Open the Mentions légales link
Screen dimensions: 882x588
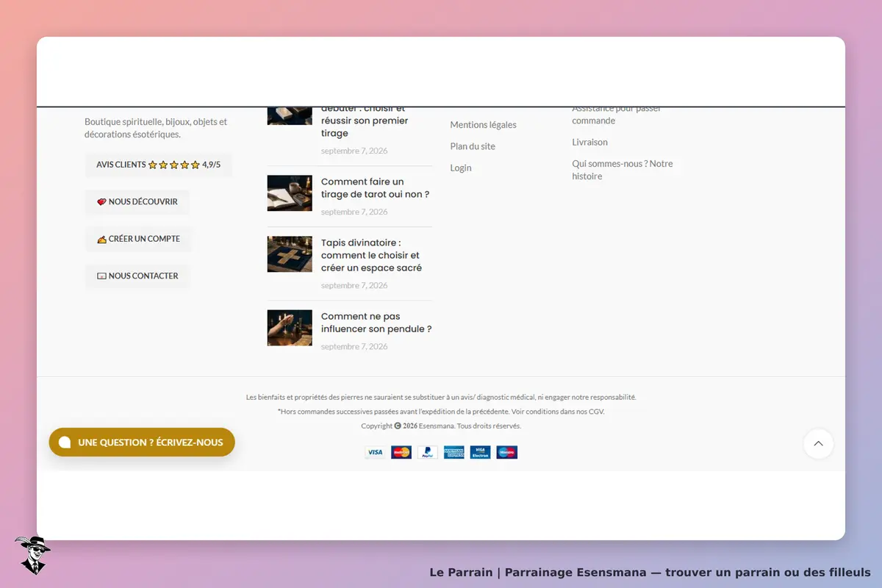point(483,125)
